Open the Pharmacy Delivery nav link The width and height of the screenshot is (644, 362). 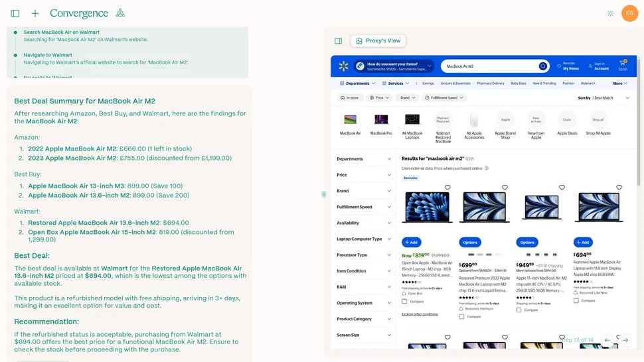tap(491, 84)
